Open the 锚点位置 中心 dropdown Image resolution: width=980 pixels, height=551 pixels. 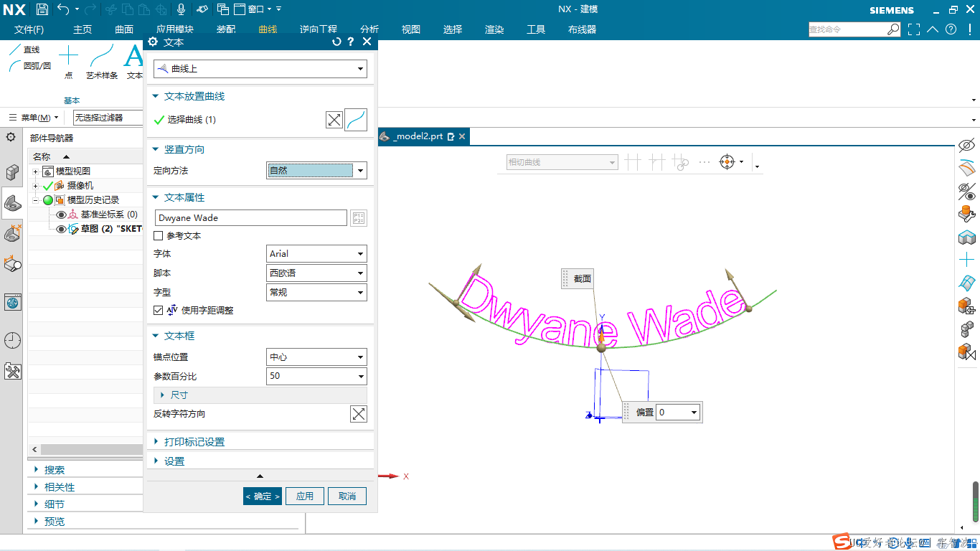point(316,357)
